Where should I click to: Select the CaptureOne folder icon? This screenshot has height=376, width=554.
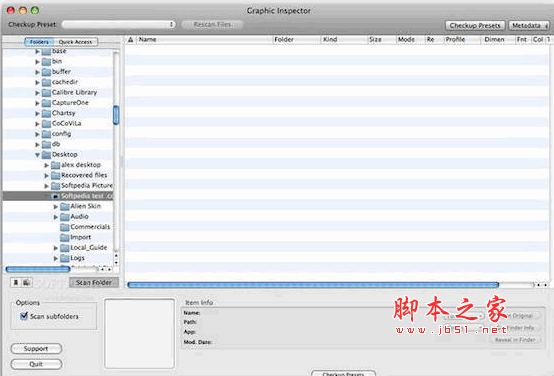coord(46,103)
